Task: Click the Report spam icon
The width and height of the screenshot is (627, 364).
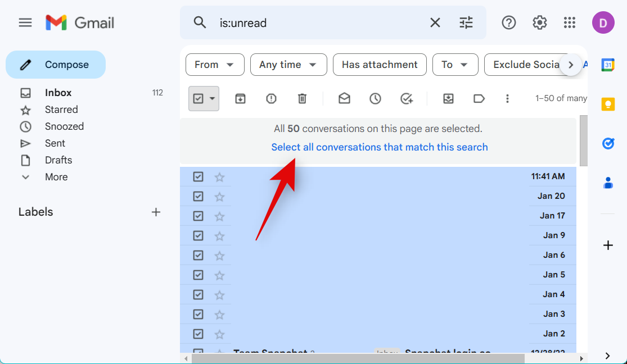Action: tap(271, 99)
